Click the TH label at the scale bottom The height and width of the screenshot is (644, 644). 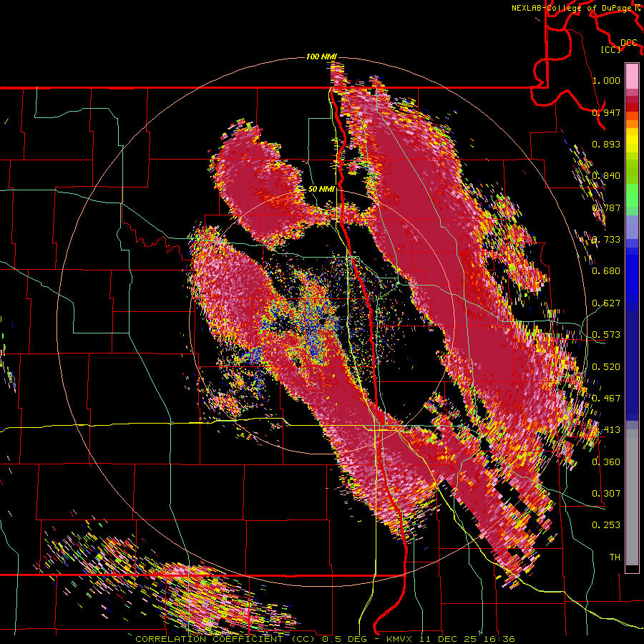[x=615, y=557]
